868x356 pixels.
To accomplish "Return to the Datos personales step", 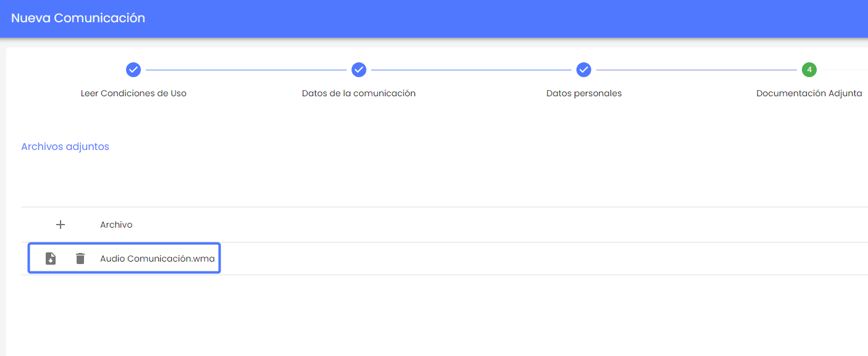I will click(x=584, y=94).
